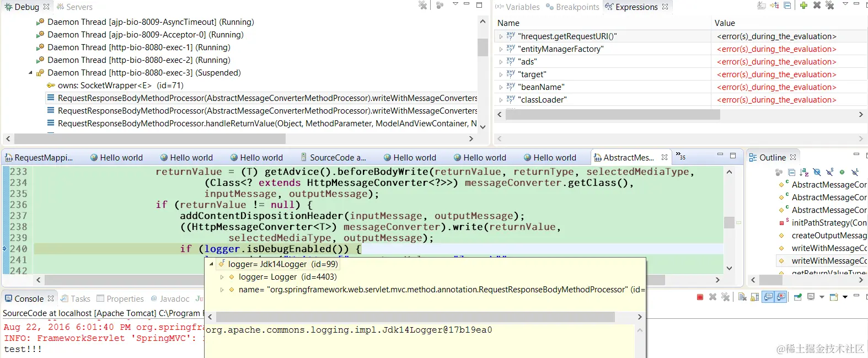The image size is (868, 358).
Task: Minimize the Outline view
Action: [856, 154]
